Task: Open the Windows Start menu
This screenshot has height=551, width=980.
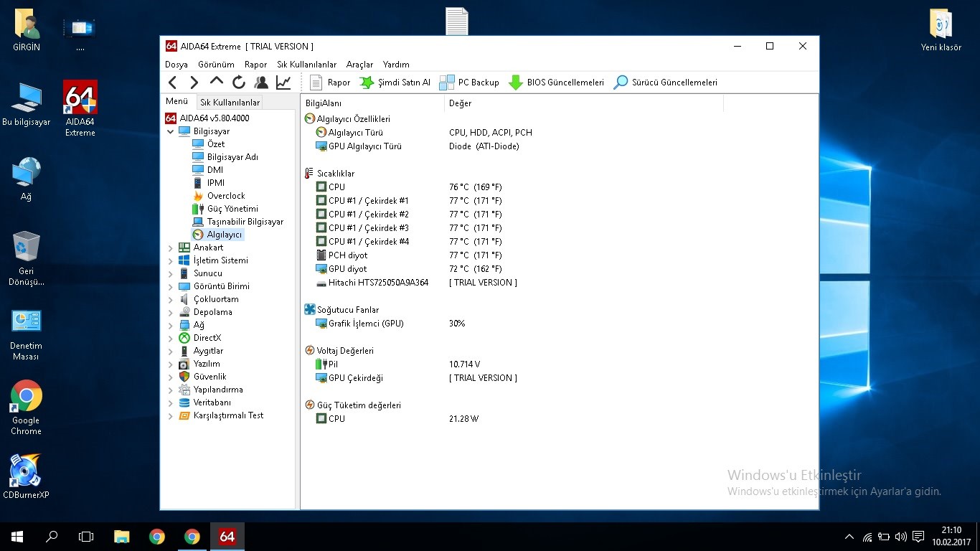Action: coord(17,537)
